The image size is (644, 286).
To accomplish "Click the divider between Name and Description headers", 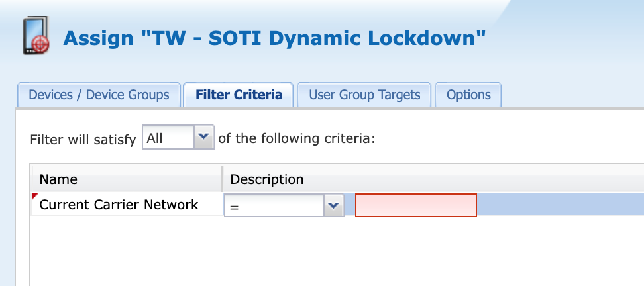I will click(222, 179).
